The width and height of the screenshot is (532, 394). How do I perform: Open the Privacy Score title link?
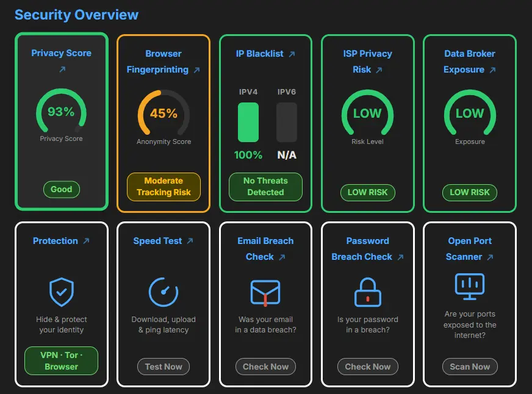tap(62, 53)
